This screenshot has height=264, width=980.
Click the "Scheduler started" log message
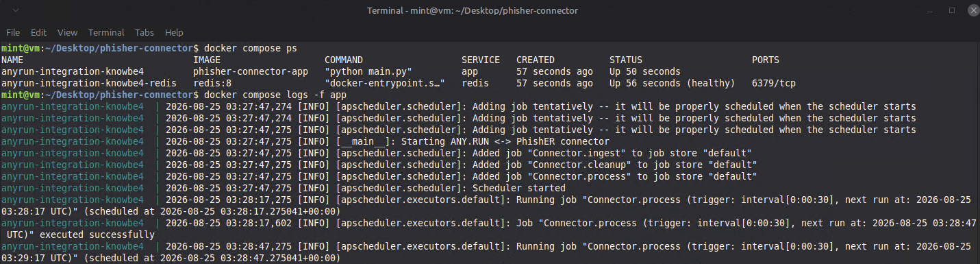point(519,188)
